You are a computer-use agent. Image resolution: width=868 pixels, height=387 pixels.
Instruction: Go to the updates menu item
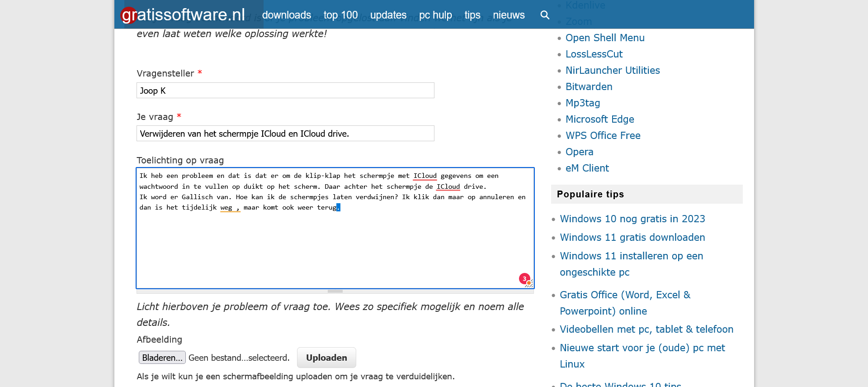coord(388,15)
